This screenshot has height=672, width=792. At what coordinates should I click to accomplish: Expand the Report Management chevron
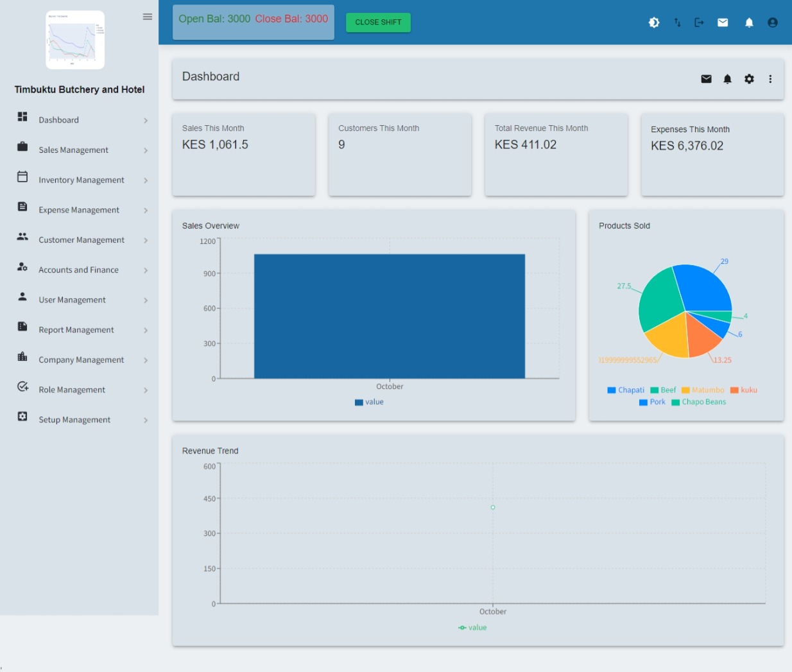point(146,331)
